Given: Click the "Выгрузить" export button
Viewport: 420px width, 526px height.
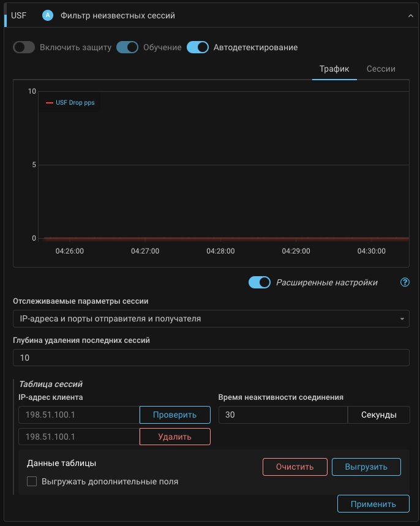Looking at the screenshot, I should pyautogui.click(x=366, y=467).
